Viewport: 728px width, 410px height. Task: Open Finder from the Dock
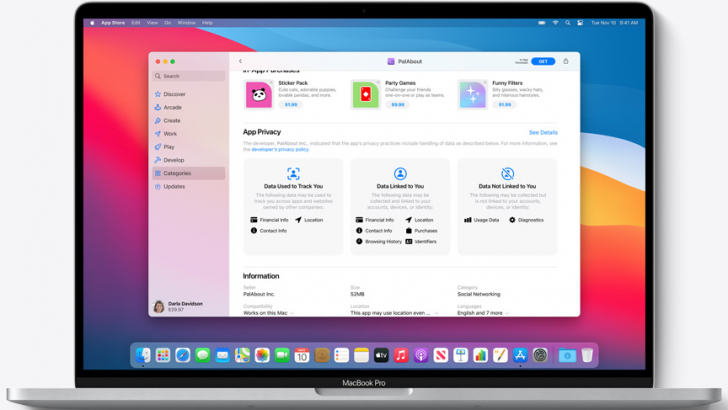coord(143,355)
